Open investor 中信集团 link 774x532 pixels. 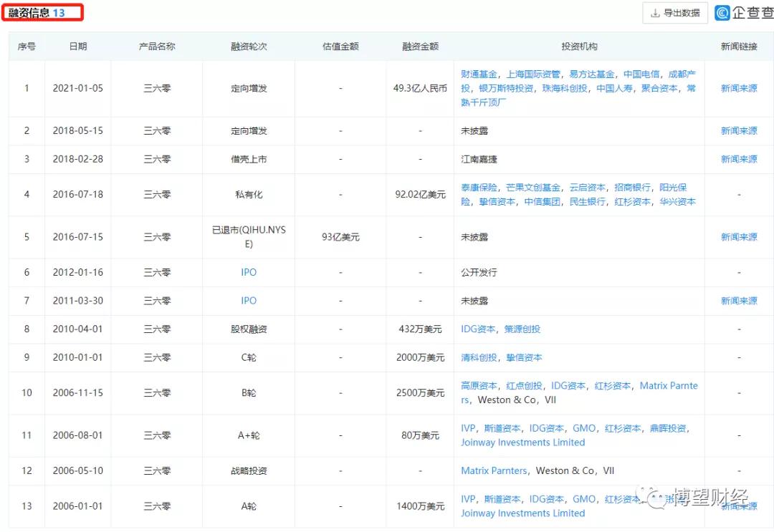(542, 202)
